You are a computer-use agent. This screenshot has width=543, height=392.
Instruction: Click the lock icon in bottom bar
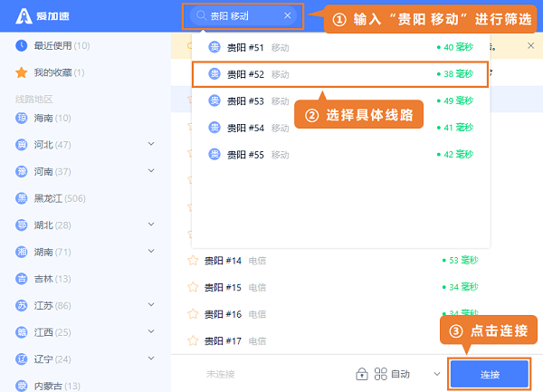[362, 374]
